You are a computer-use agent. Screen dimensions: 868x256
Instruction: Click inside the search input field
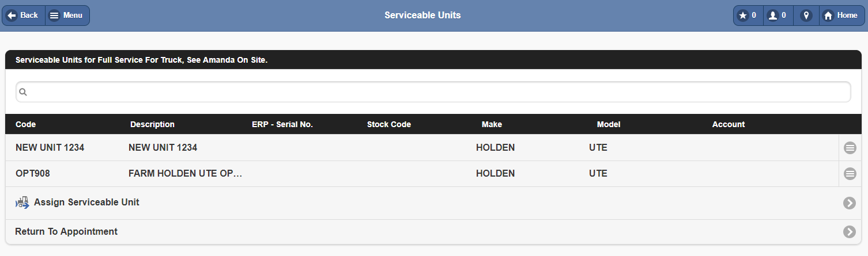click(x=433, y=92)
